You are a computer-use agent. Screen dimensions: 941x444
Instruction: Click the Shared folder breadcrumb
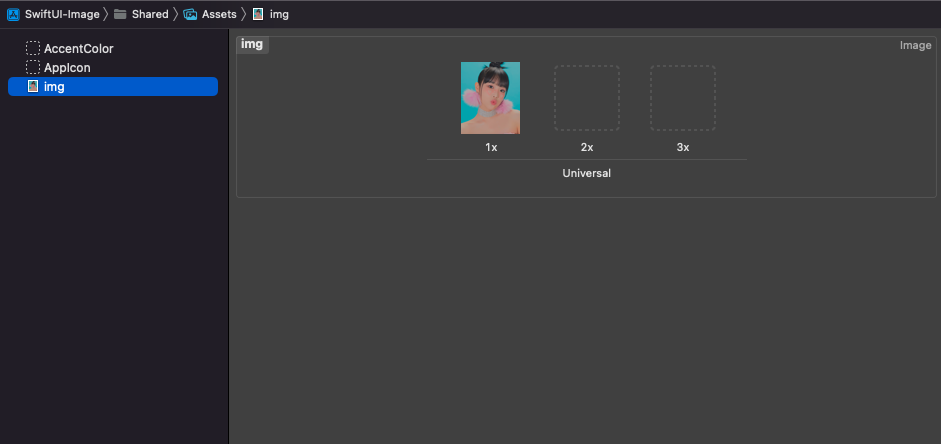click(x=150, y=14)
